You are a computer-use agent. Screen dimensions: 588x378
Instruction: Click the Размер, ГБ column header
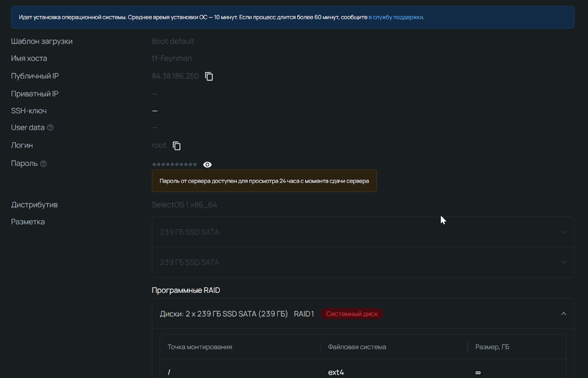tap(492, 347)
